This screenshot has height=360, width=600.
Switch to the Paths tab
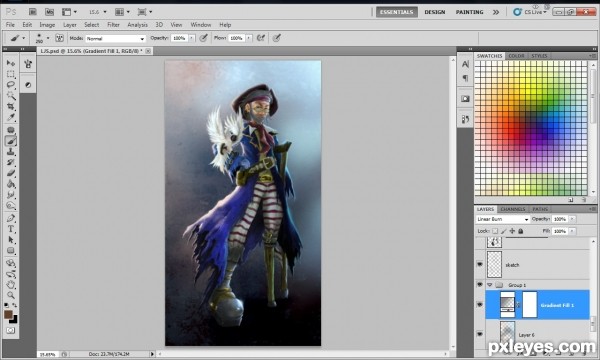pyautogui.click(x=540, y=209)
